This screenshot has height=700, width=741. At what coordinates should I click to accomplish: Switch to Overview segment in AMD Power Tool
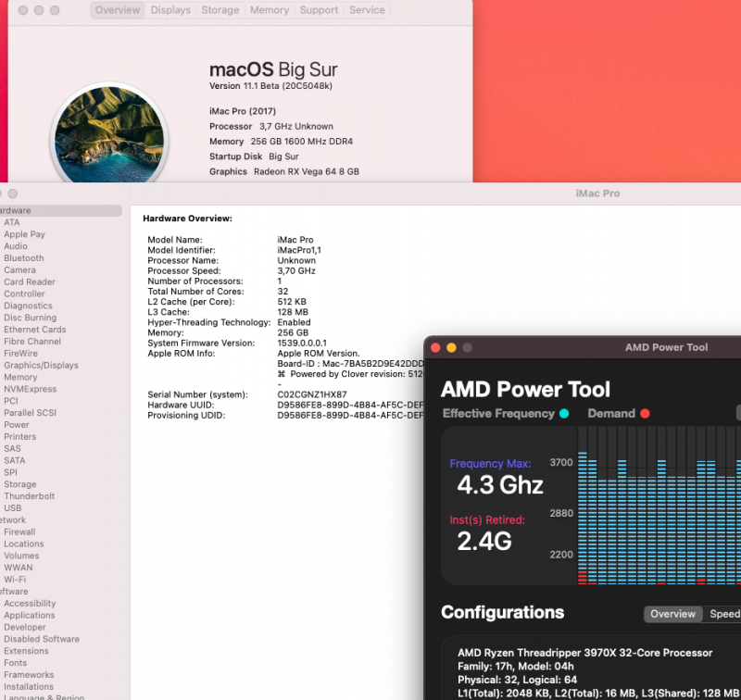coord(673,614)
